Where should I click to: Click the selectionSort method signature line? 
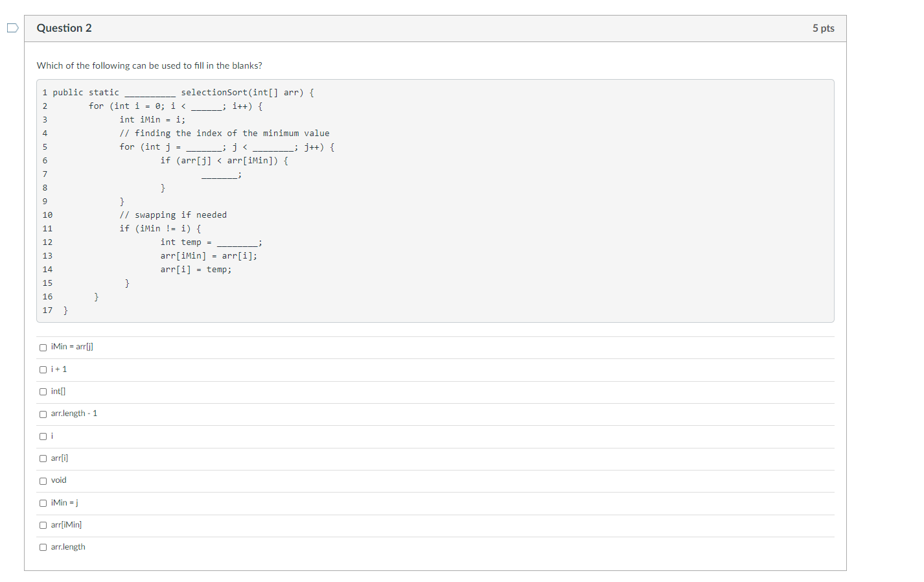pos(183,93)
